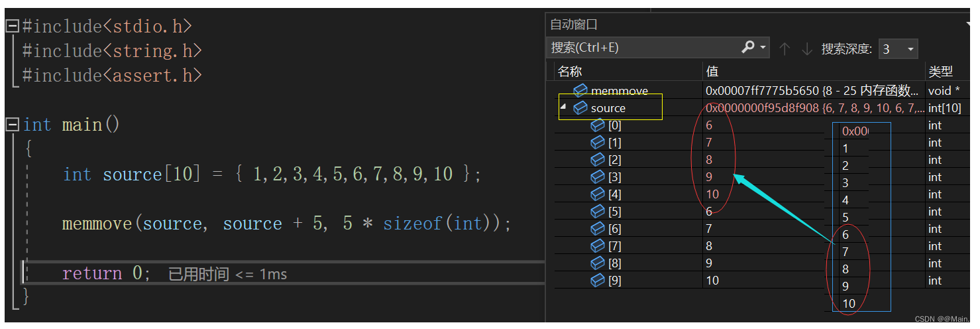Screen dimensions: 980x329
Task: Select the memmove variable cube icon
Action: pos(580,90)
